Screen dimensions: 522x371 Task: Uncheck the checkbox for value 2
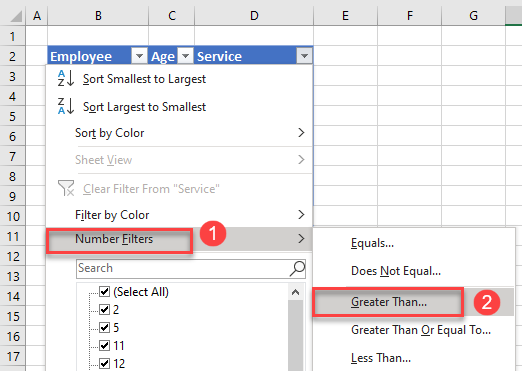point(104,309)
